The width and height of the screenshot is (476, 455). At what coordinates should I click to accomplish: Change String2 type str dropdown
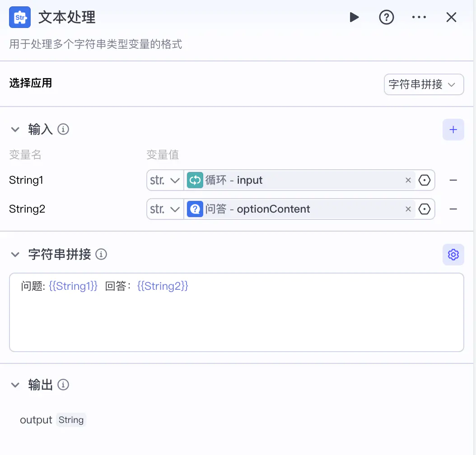pos(165,209)
